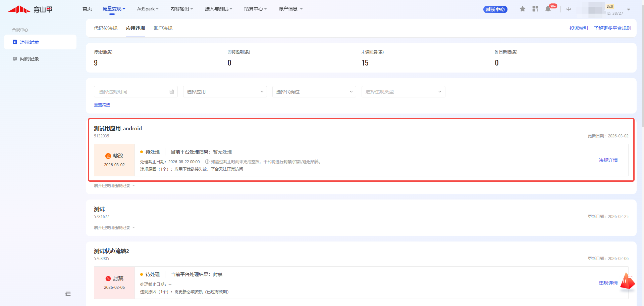Open the grid apps icon in header
The image size is (644, 306).
coord(535,9)
